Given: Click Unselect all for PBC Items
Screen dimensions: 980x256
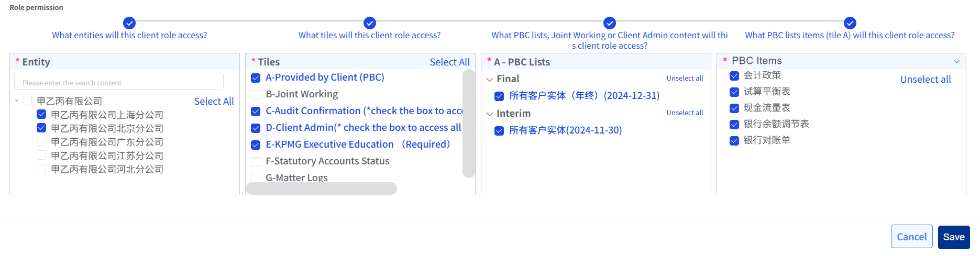Looking at the screenshot, I should pyautogui.click(x=925, y=80).
